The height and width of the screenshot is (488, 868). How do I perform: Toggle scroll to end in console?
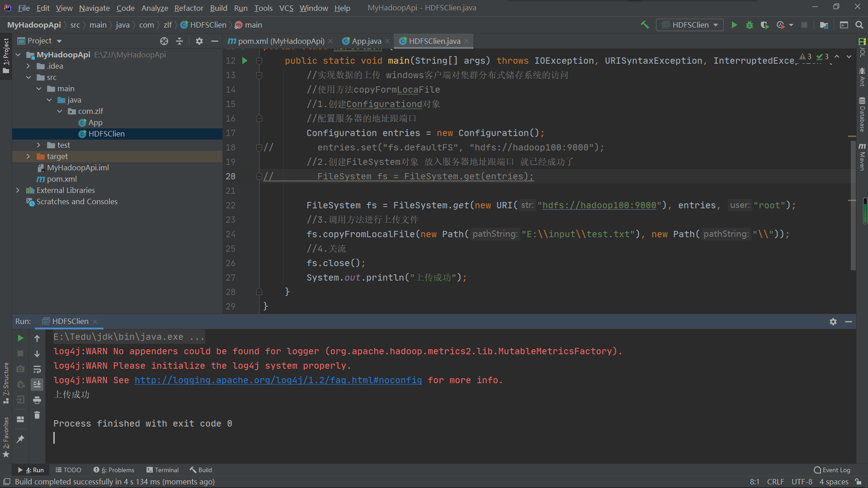click(x=37, y=384)
